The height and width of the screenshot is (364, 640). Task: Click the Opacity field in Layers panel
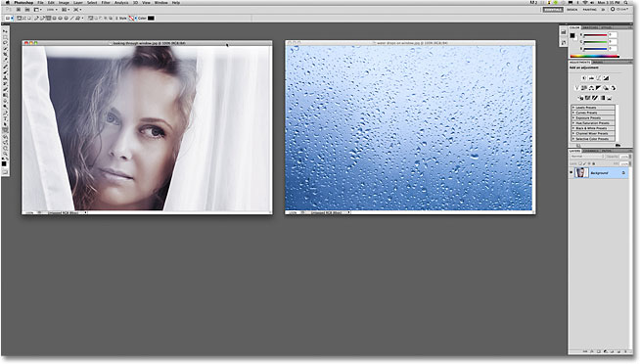[x=624, y=157]
